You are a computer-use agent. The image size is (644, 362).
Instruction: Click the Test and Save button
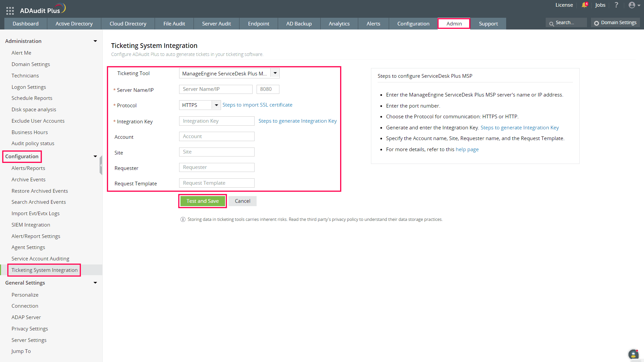[203, 201]
